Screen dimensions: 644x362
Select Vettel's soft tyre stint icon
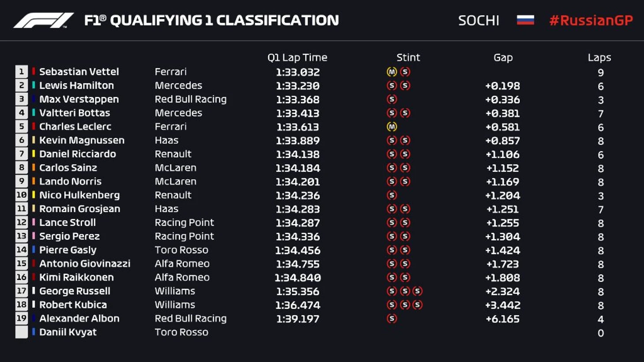coord(405,72)
